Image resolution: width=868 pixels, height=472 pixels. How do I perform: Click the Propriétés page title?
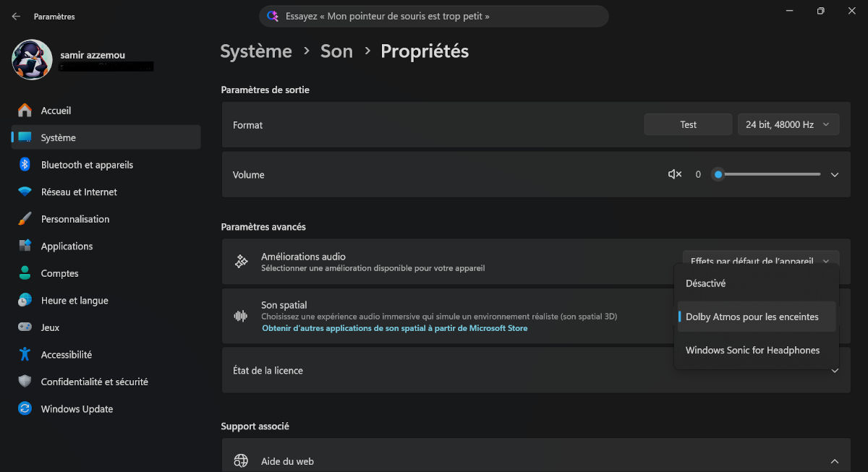coord(425,51)
